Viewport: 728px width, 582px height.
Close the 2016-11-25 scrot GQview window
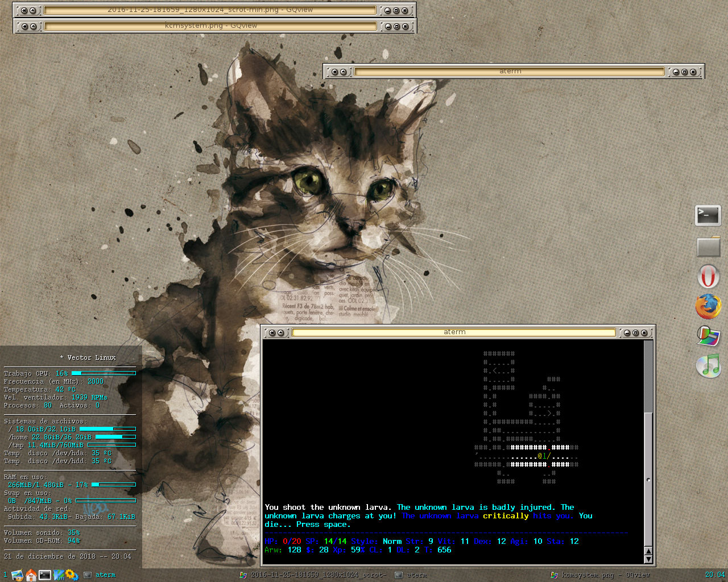405,10
